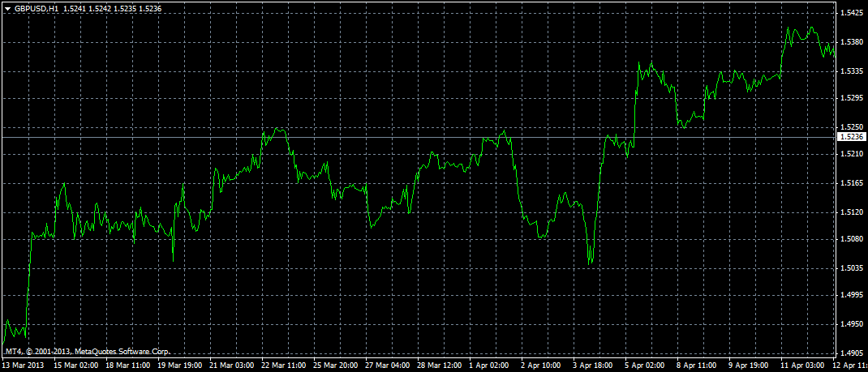Click the 1.4995 price scale label
The image size is (868, 372).
pos(851,297)
